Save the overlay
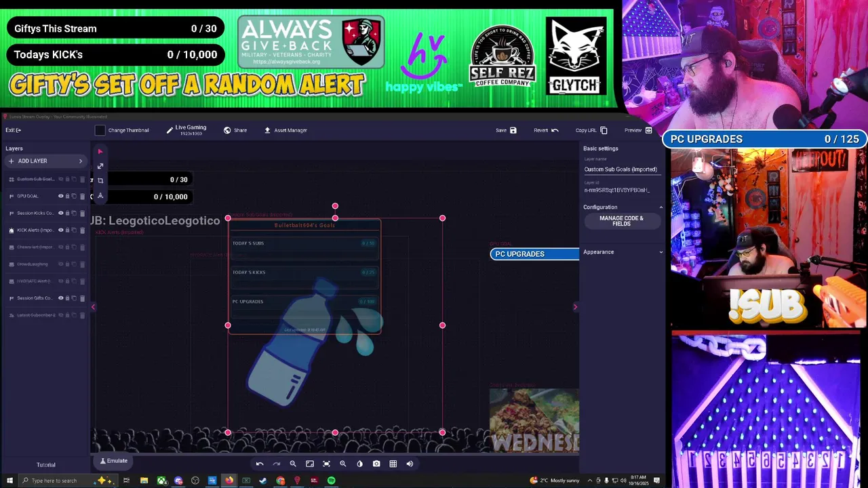This screenshot has height=488, width=868. (x=506, y=130)
